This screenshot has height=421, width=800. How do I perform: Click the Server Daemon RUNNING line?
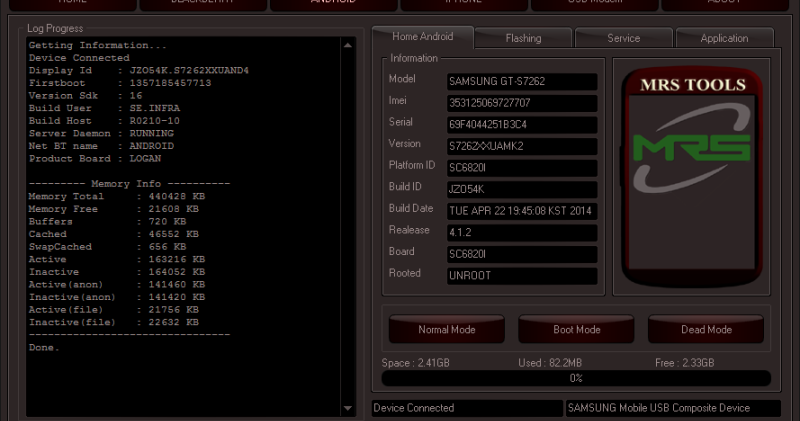tap(101, 134)
